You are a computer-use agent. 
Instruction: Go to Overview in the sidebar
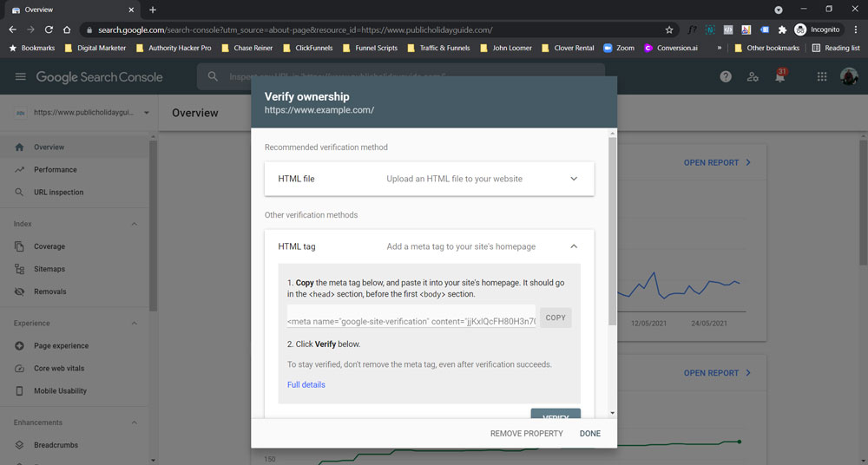pos(75,147)
